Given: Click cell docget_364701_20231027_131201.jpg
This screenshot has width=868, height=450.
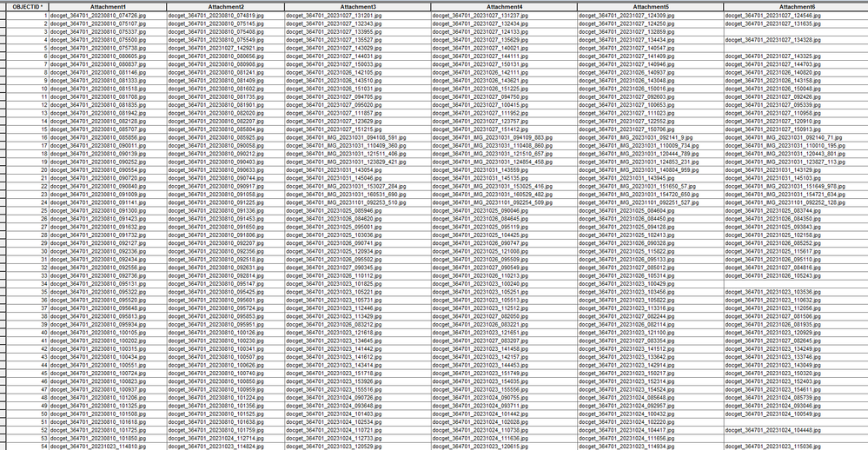Looking at the screenshot, I should click(x=358, y=16).
